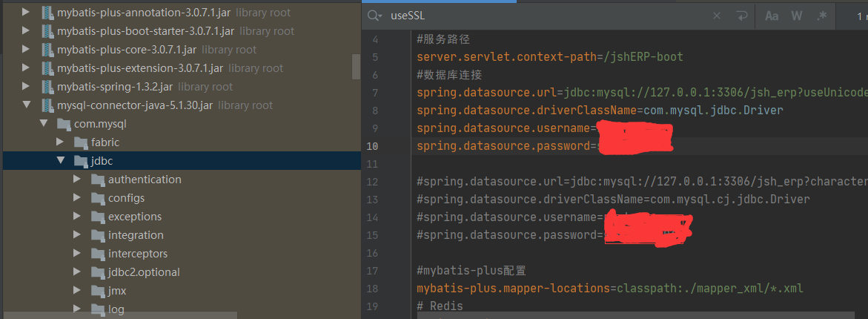
Task: Toggle whole Words W option
Action: pos(797,16)
